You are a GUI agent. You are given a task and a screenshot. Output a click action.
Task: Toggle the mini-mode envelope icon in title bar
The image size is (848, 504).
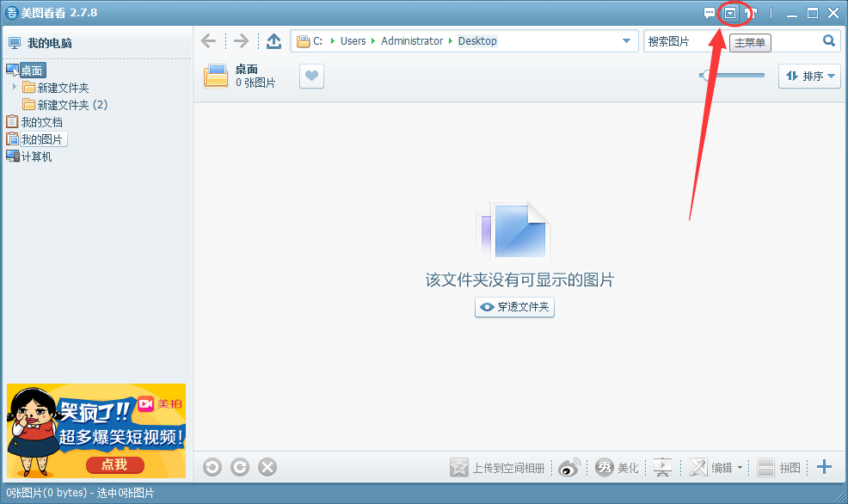[729, 12]
